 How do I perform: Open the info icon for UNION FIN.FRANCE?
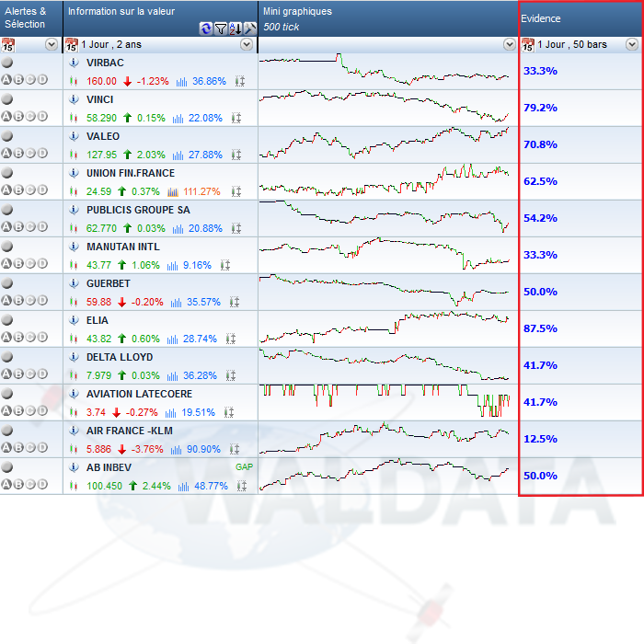coord(74,173)
